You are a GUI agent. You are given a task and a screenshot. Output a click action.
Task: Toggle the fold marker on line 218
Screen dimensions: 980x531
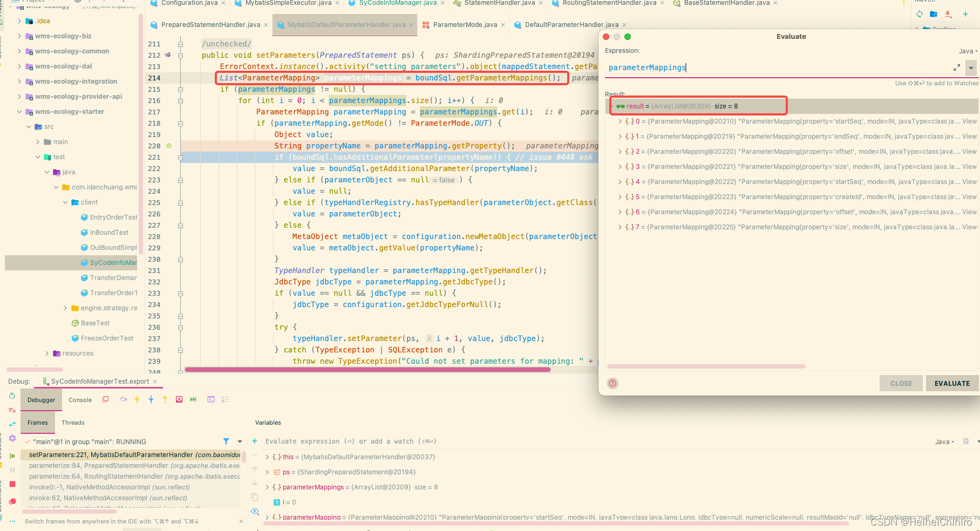pos(180,123)
